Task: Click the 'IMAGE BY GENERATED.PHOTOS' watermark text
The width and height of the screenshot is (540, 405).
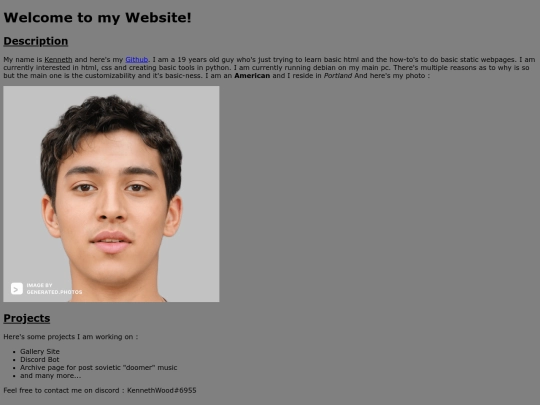Action: pyautogui.click(x=54, y=289)
